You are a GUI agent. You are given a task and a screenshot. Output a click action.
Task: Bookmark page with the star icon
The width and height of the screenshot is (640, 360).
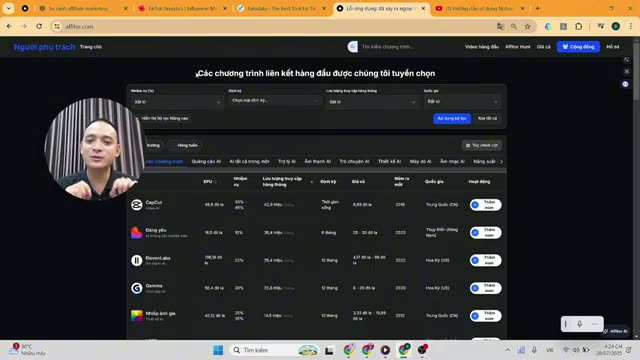527,27
